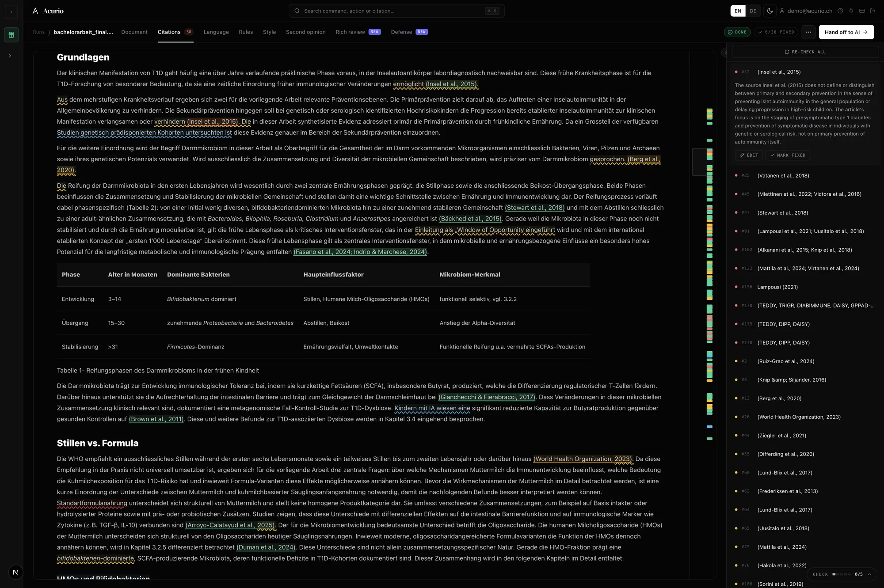Screen dimensions: 884x588
Task: Click Hand off to AI button
Action: (846, 32)
